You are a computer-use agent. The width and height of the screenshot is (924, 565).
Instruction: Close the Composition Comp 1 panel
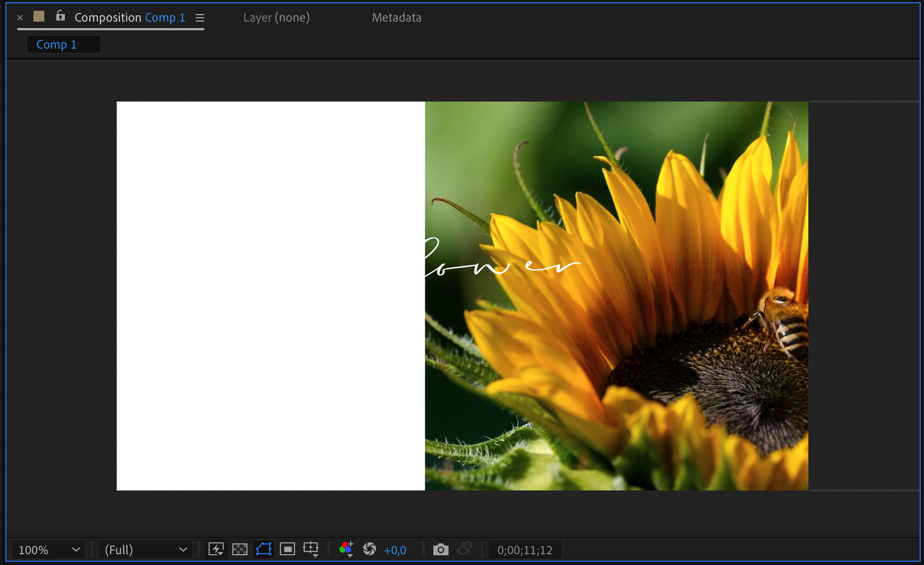[20, 18]
